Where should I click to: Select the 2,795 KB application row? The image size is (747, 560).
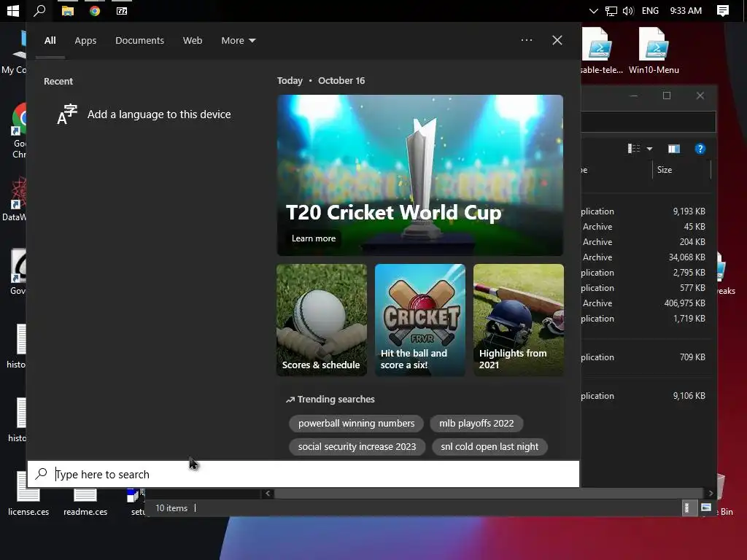click(x=645, y=273)
